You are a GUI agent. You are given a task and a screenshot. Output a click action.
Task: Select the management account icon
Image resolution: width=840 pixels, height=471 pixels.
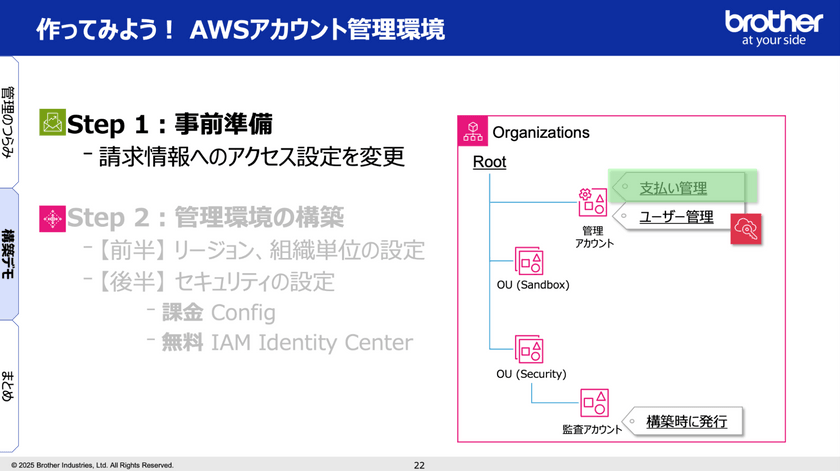[x=590, y=203]
